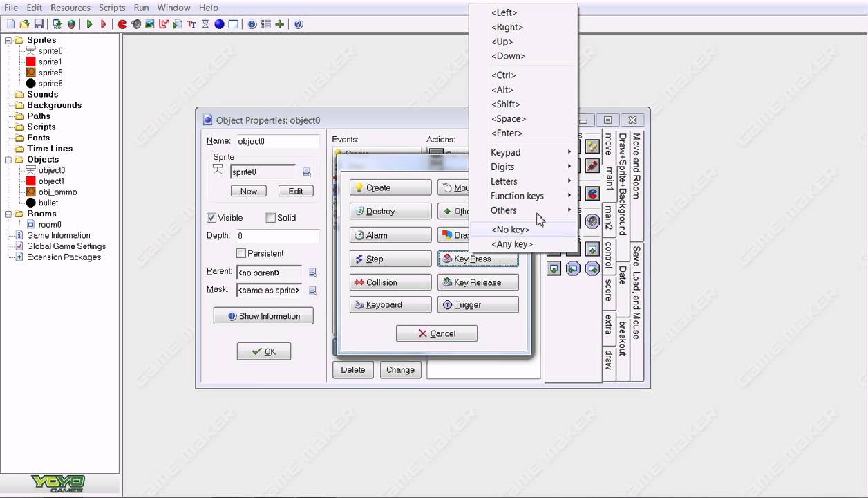Create a time line using the hourglass icon
This screenshot has width=868, height=498.
(x=205, y=24)
